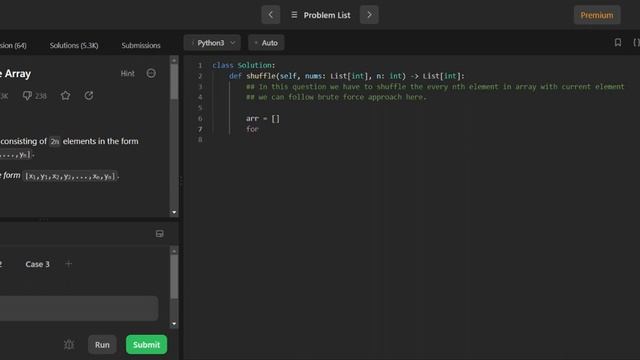Click the 'class Solution:' line
640x360 pixels.
tap(244, 65)
